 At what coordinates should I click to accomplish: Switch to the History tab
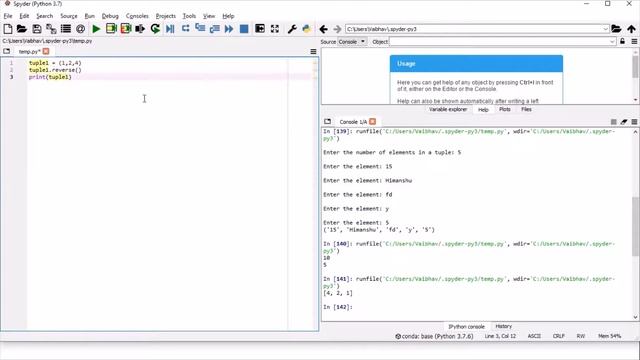point(503,326)
